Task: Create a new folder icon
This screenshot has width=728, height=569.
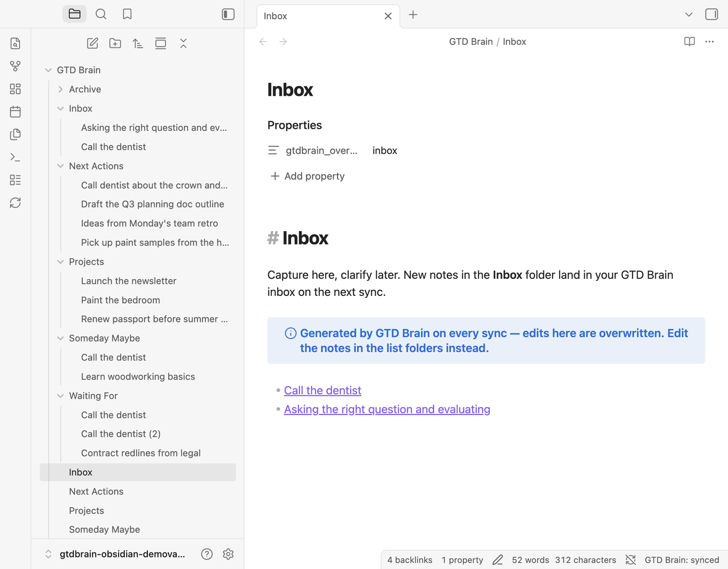Action: tap(115, 43)
